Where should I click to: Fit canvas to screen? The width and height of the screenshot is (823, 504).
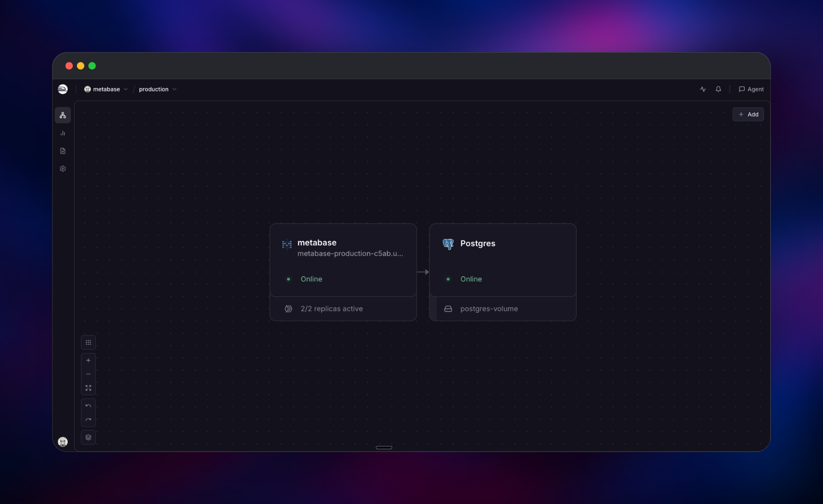(x=88, y=388)
